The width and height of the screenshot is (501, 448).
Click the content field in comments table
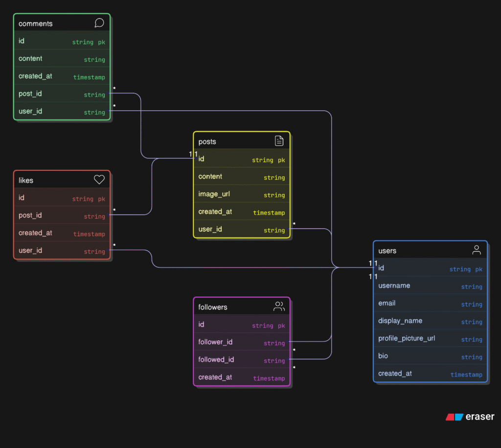click(62, 58)
